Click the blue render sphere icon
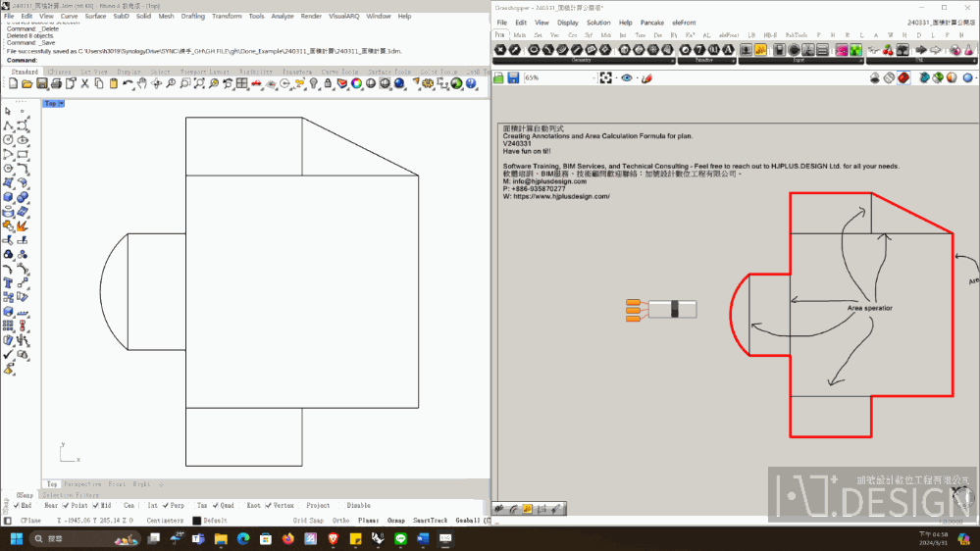Image resolution: width=980 pixels, height=551 pixels. pos(398,83)
